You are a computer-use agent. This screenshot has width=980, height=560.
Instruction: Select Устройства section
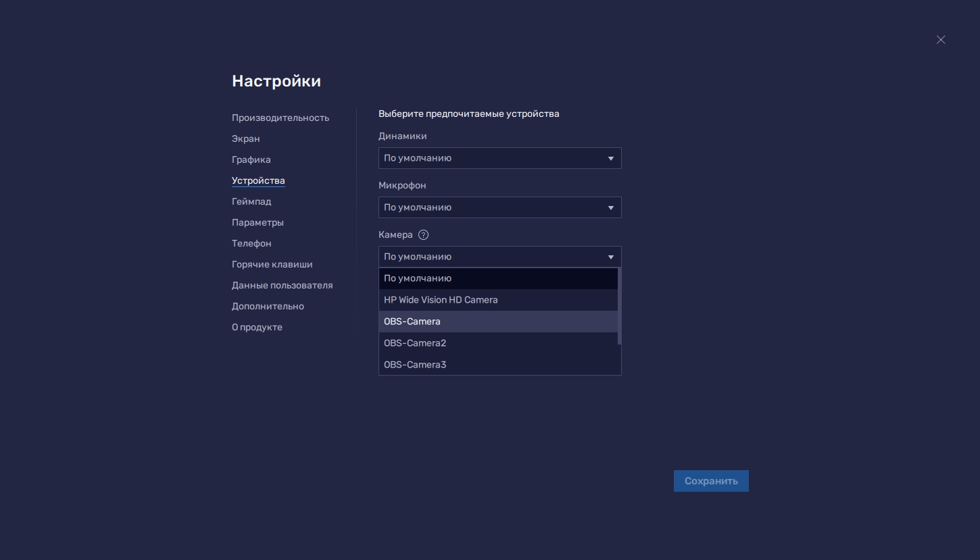(x=258, y=180)
